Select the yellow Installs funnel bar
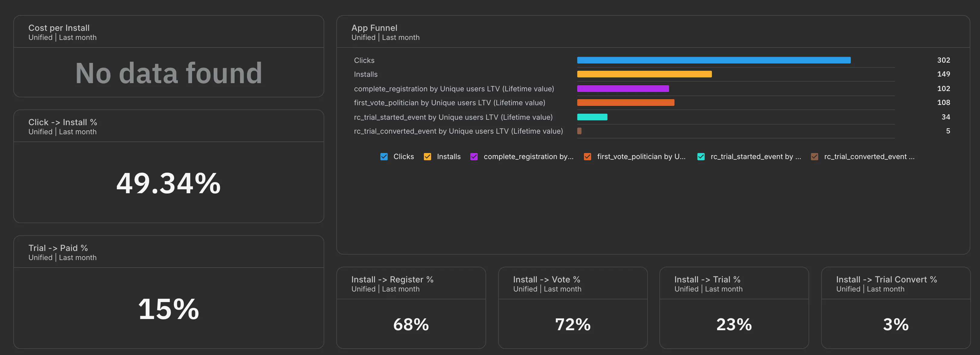 (x=644, y=74)
